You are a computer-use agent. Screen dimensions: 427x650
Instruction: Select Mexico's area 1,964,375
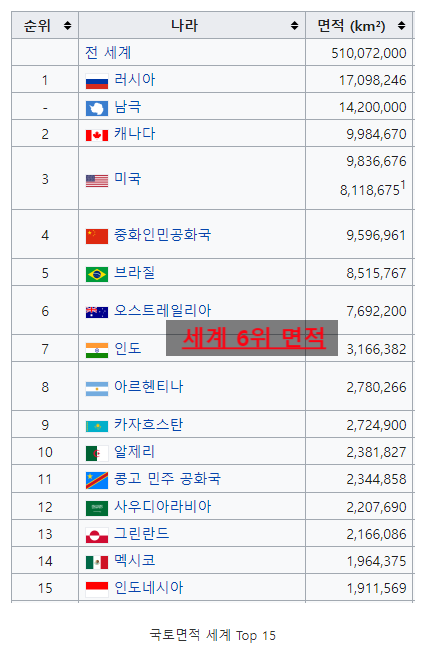[376, 561]
